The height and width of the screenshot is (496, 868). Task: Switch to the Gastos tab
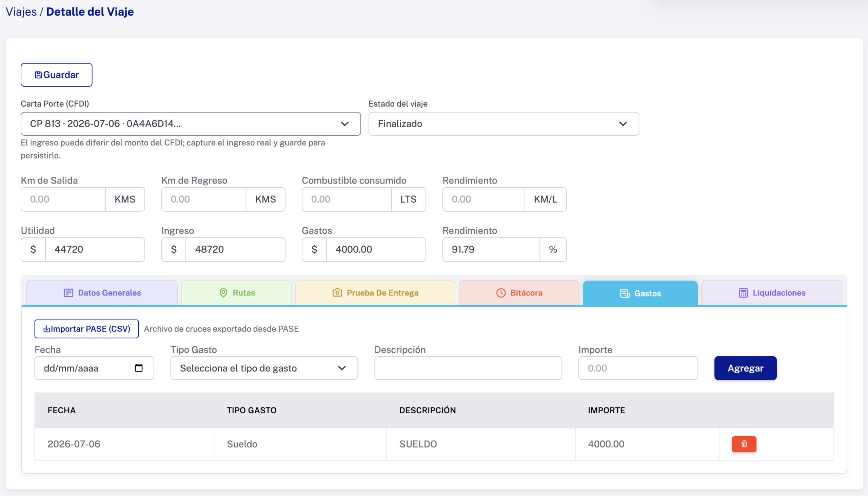pyautogui.click(x=640, y=293)
